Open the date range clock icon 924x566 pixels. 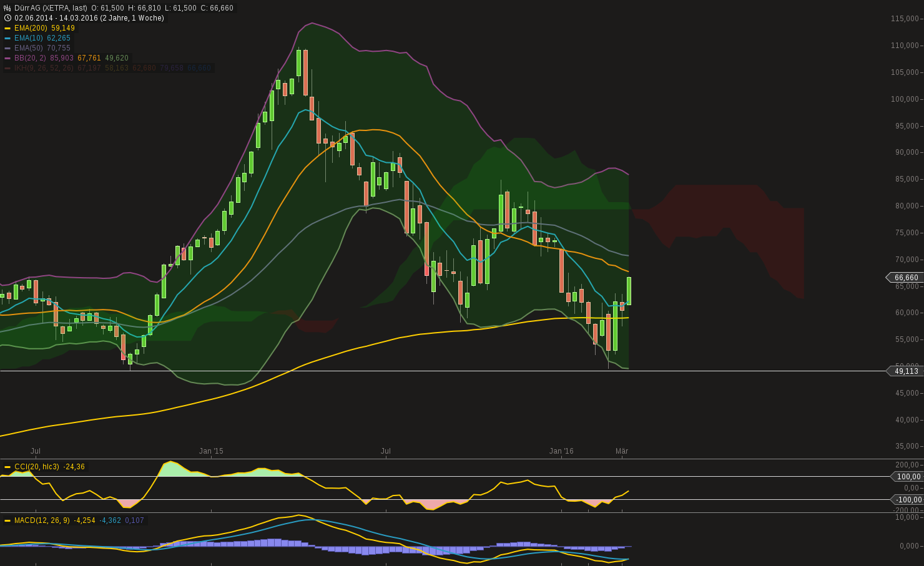pos(7,17)
